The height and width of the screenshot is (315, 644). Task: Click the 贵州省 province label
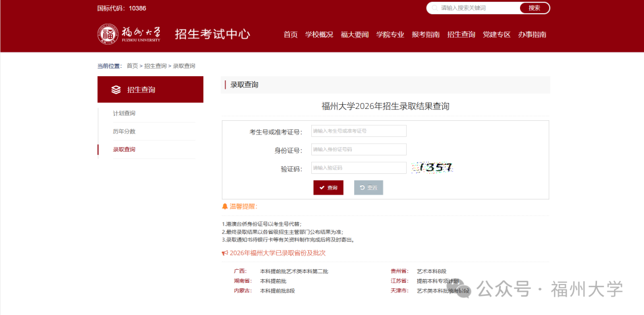tap(399, 271)
